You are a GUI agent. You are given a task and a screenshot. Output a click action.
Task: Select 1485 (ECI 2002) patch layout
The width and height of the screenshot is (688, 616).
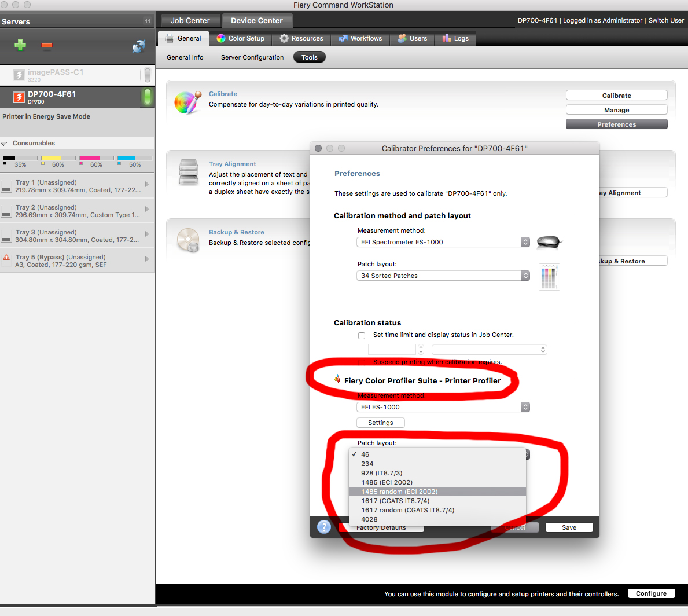pos(437,482)
